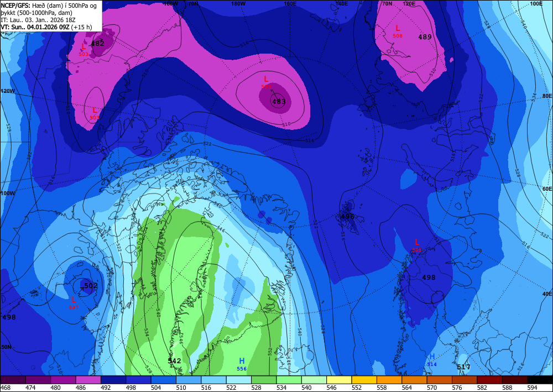The height and width of the screenshot is (392, 553).
Task: Click the '(+15 h)' forecast offset text
Action: click(81, 27)
